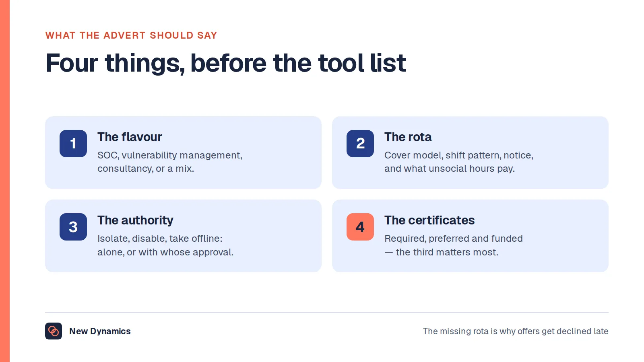
Task: Select the number 1 badge
Action: [x=73, y=144]
